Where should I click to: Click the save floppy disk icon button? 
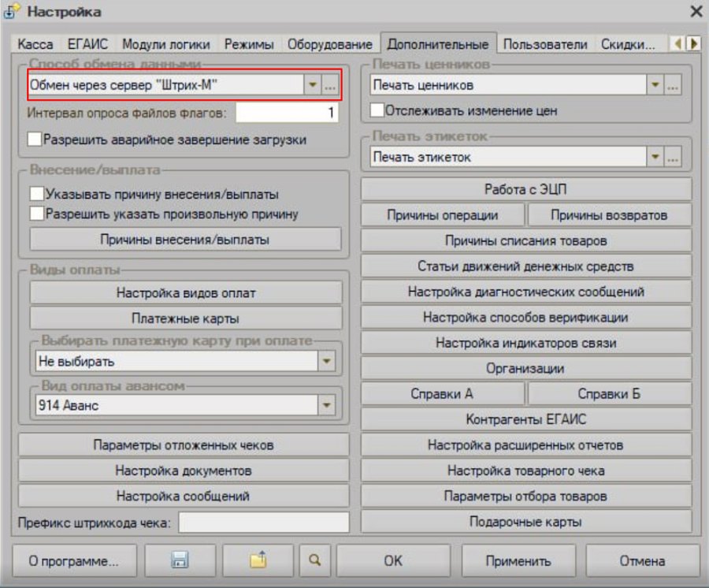pyautogui.click(x=180, y=560)
